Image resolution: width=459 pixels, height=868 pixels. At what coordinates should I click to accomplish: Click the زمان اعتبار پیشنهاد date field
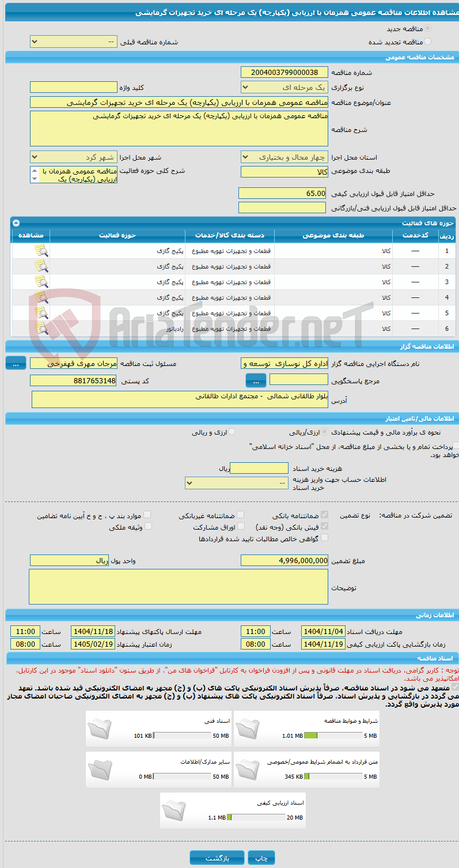coord(93,644)
